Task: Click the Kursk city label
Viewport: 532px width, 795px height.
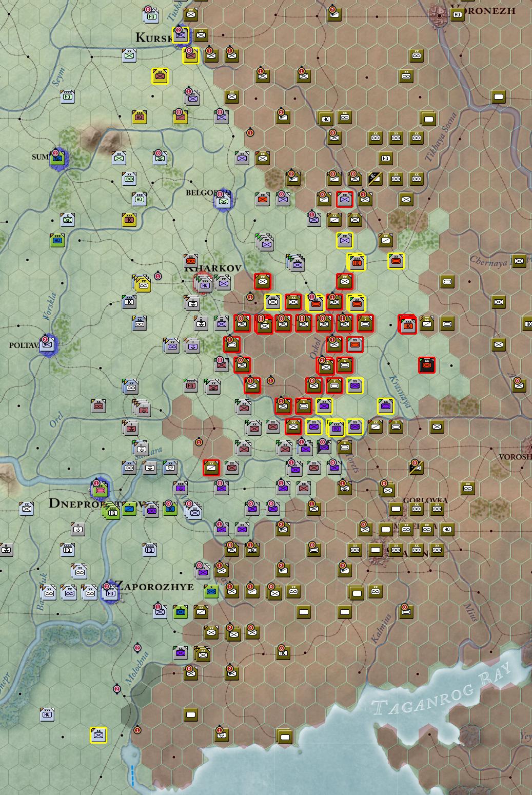Action: pyautogui.click(x=153, y=37)
